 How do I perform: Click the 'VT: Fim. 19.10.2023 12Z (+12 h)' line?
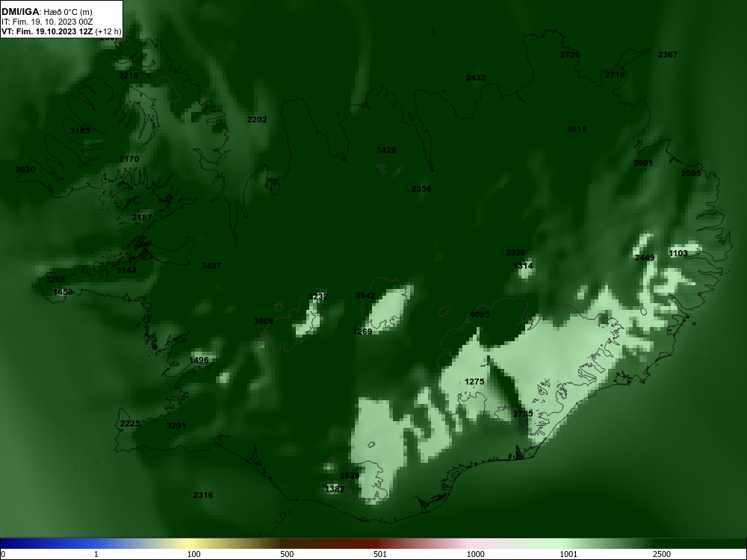(x=61, y=32)
